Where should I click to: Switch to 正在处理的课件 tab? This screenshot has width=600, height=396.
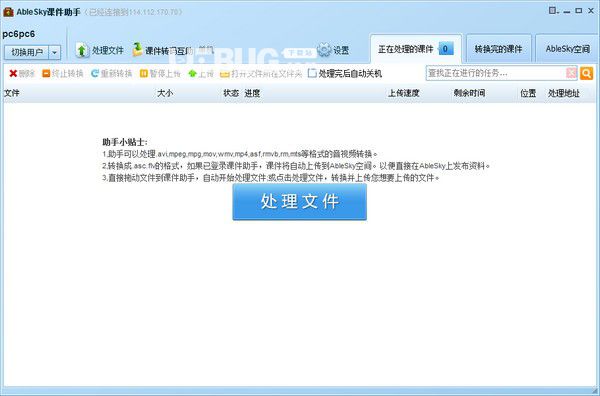click(x=416, y=49)
